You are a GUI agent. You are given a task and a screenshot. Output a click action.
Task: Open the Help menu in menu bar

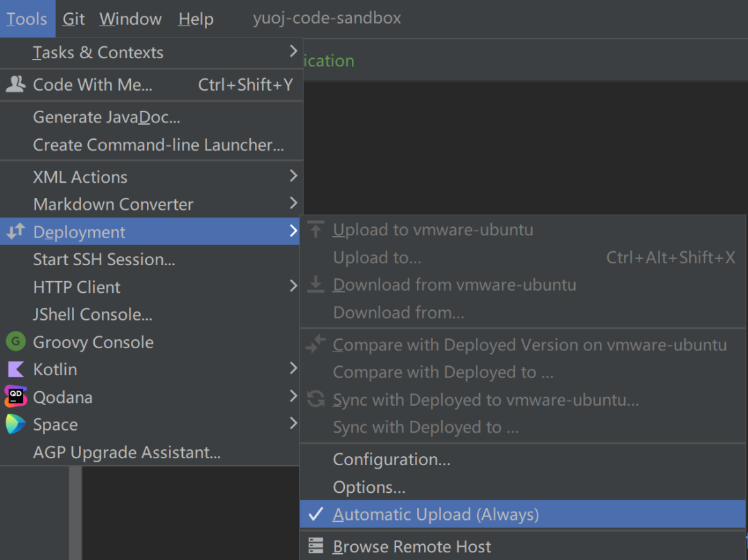tap(195, 19)
